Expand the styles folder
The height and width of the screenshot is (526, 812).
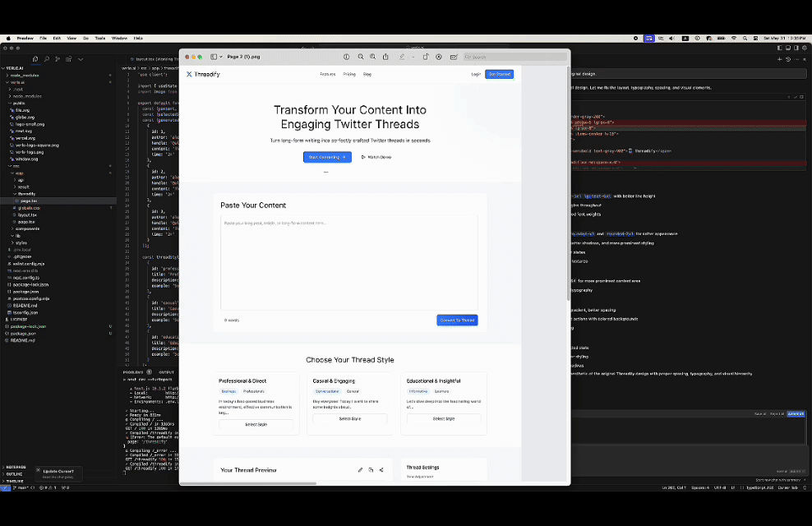pyautogui.click(x=21, y=242)
